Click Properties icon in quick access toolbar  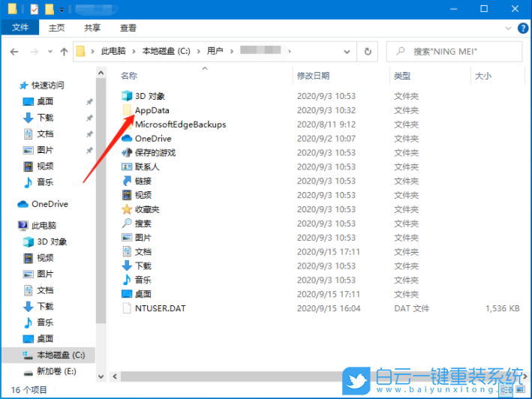coord(35,9)
